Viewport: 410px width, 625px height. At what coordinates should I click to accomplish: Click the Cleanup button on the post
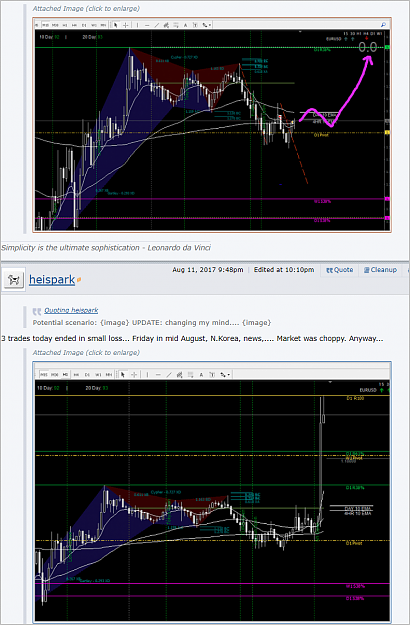(380, 270)
